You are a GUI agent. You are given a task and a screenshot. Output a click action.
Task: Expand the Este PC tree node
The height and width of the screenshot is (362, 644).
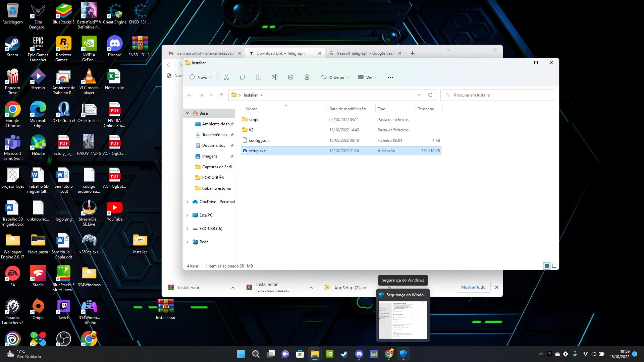click(x=187, y=215)
